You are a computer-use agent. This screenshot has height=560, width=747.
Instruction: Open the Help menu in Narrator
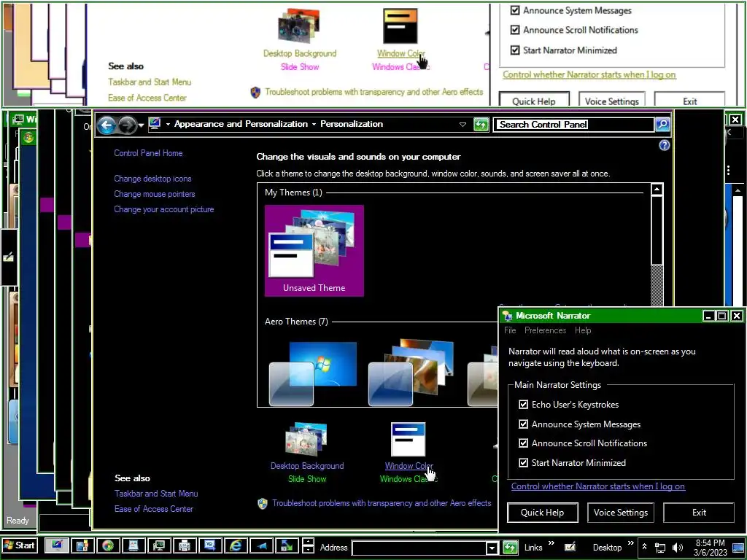point(583,330)
